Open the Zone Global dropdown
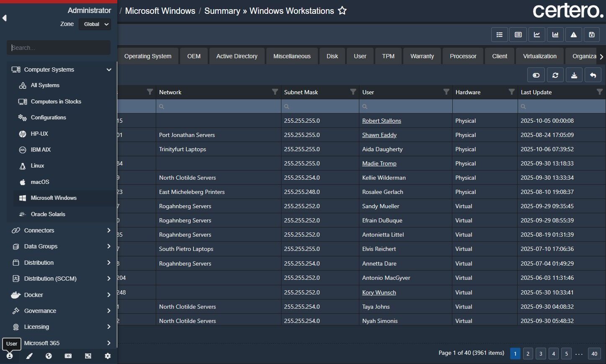Image resolution: width=606 pixels, height=364 pixels. tap(95, 24)
